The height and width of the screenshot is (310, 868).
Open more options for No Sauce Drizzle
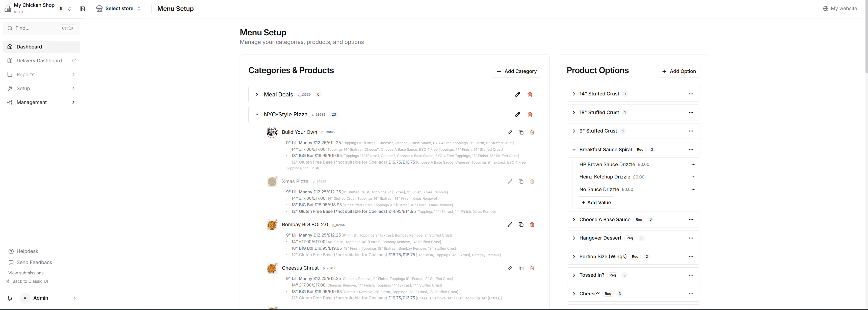(693, 189)
